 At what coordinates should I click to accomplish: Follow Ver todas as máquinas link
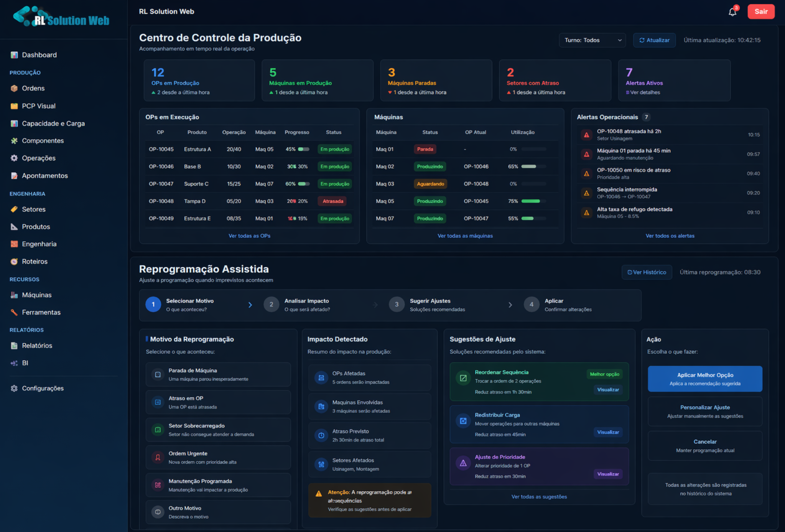tap(465, 236)
